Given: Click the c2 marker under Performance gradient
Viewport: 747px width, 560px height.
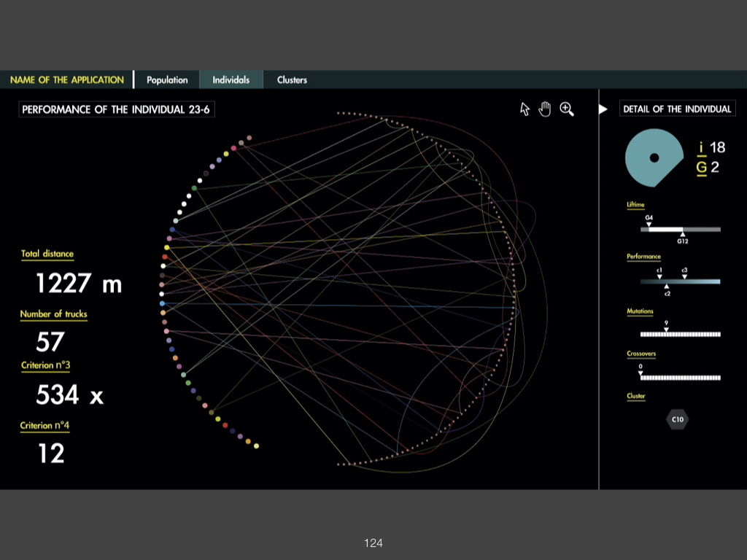Looking at the screenshot, I should [667, 288].
